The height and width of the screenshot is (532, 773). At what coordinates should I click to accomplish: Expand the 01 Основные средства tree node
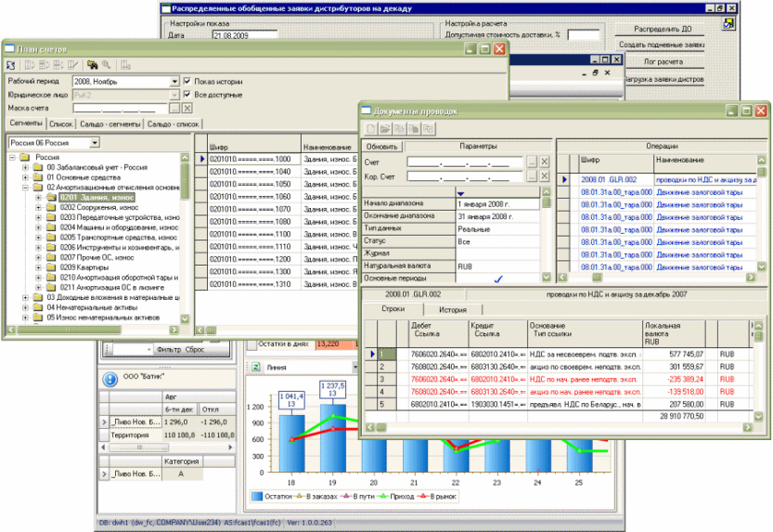click(x=26, y=177)
